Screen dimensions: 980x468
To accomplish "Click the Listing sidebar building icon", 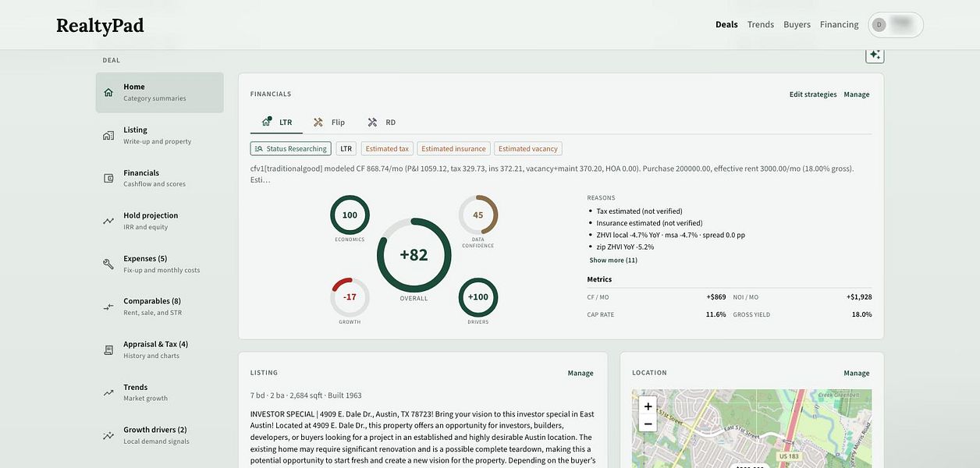I will point(108,135).
